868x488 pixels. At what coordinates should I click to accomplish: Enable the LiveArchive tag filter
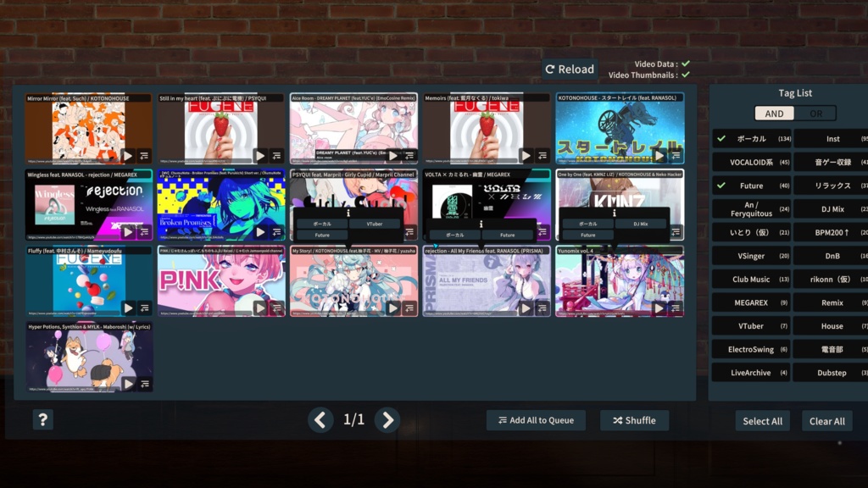[x=751, y=373]
